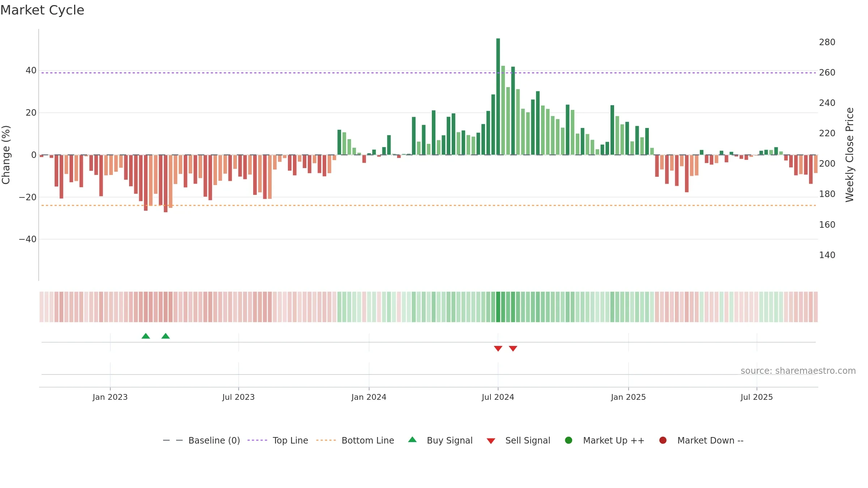
Task: Click the Jul 2023 x-axis label
Action: pyautogui.click(x=238, y=397)
